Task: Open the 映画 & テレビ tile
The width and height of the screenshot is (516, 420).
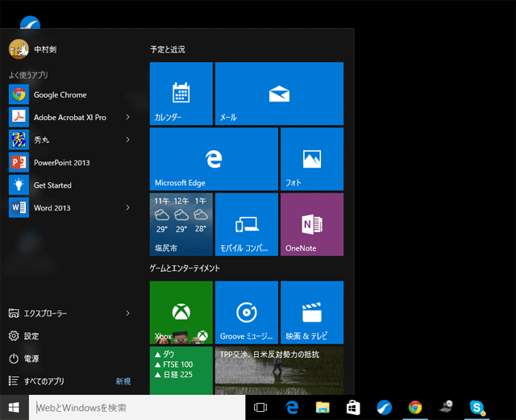Action: 311,313
